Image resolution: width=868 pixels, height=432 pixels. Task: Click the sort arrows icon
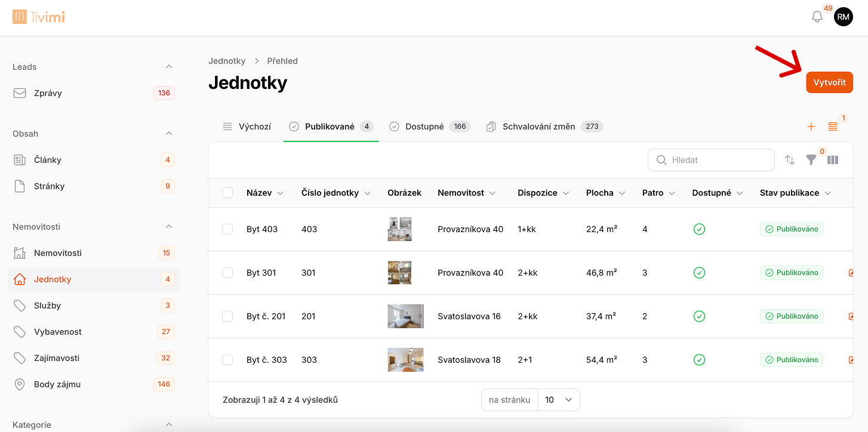click(x=790, y=160)
